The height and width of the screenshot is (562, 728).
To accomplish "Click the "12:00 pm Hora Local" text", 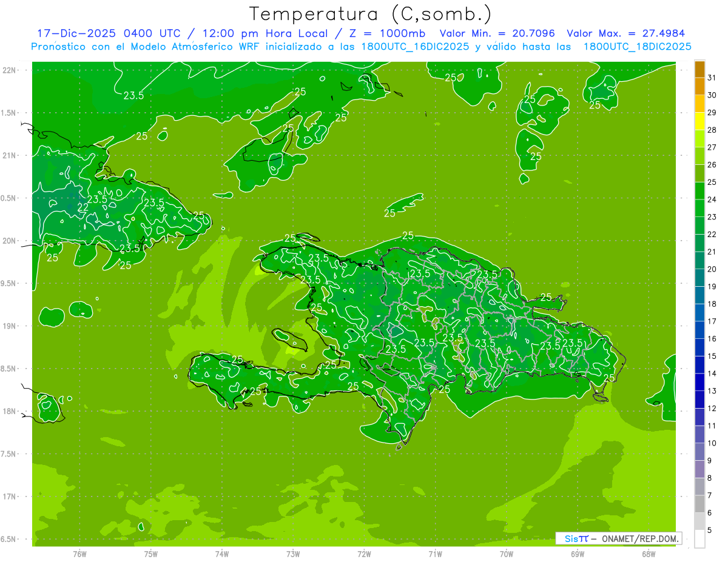I will [x=264, y=33].
